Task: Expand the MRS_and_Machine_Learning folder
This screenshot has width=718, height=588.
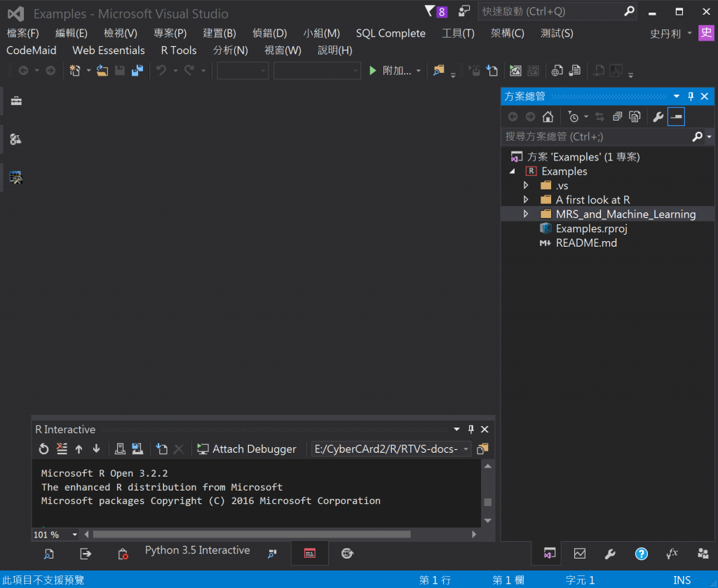Action: (x=526, y=214)
